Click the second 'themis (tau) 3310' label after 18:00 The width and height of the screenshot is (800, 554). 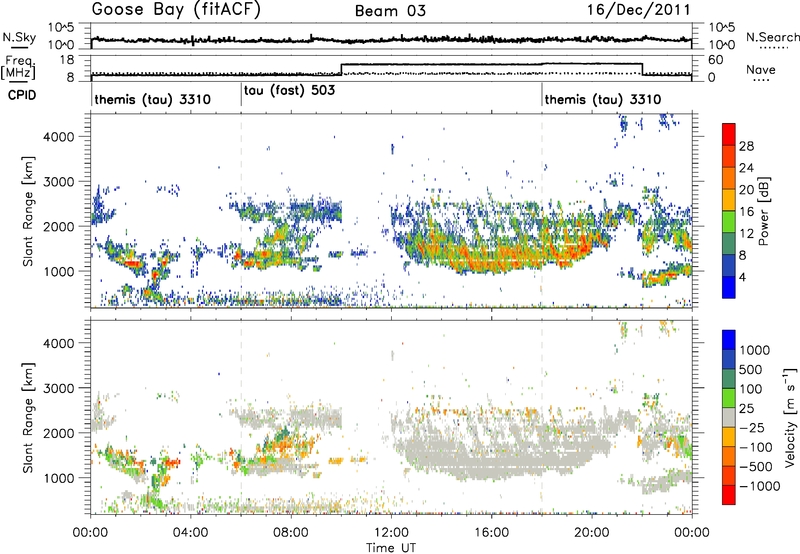point(603,99)
